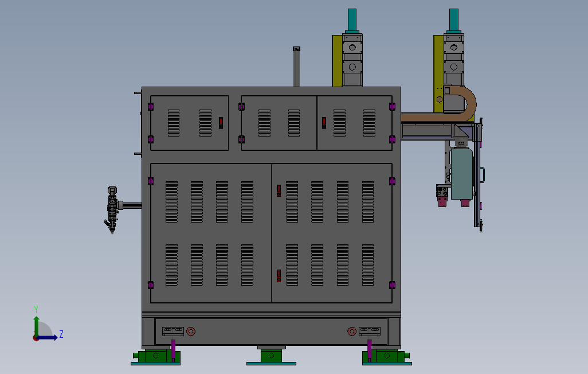Select the left slotted bracket on the base
Screen dimensions: 588x374
tap(173, 331)
